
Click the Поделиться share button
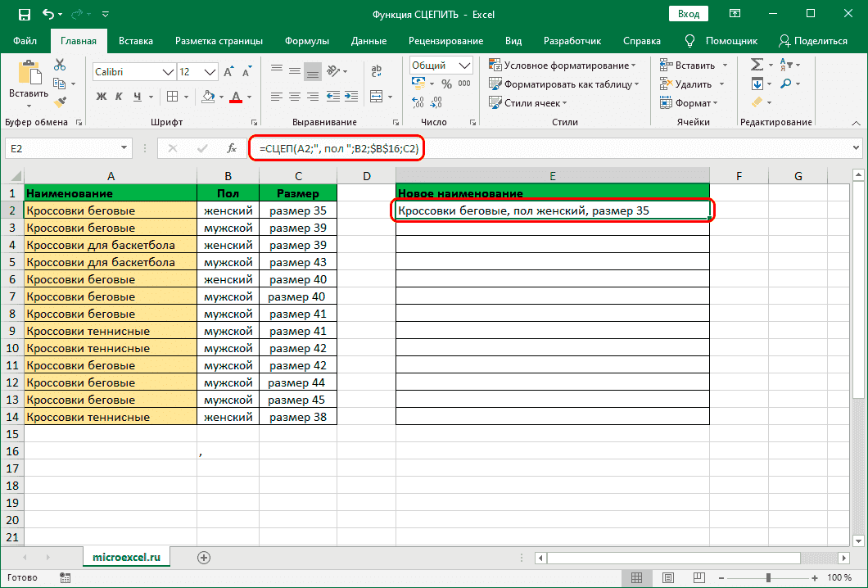coord(812,40)
